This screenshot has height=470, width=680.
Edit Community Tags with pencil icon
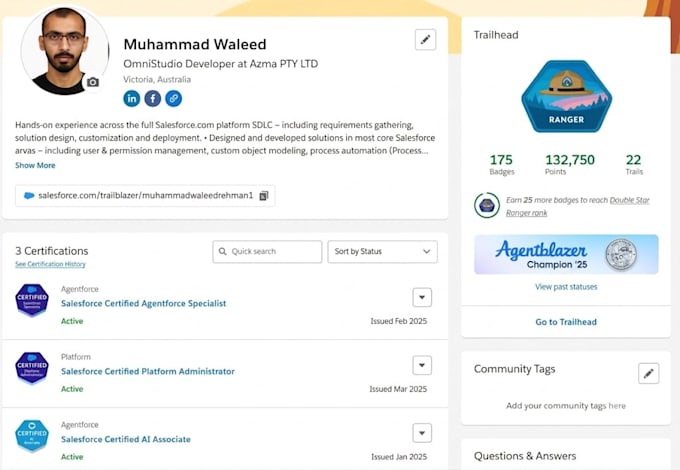coord(648,373)
